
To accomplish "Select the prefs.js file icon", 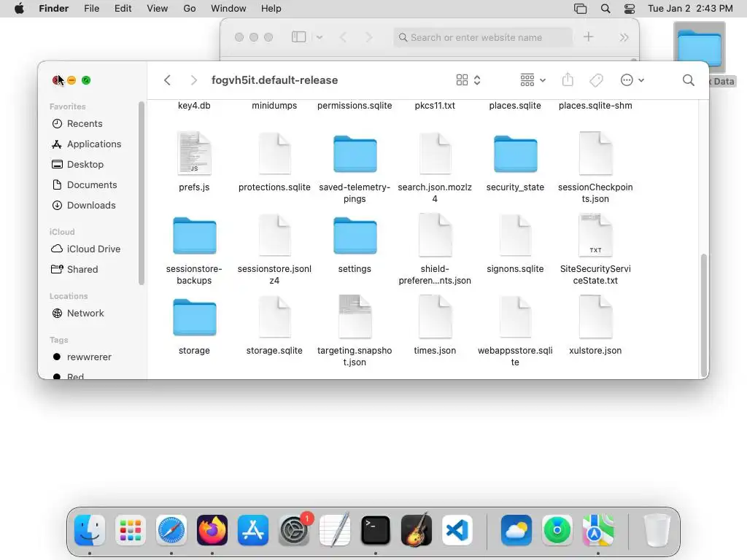I will click(x=194, y=153).
